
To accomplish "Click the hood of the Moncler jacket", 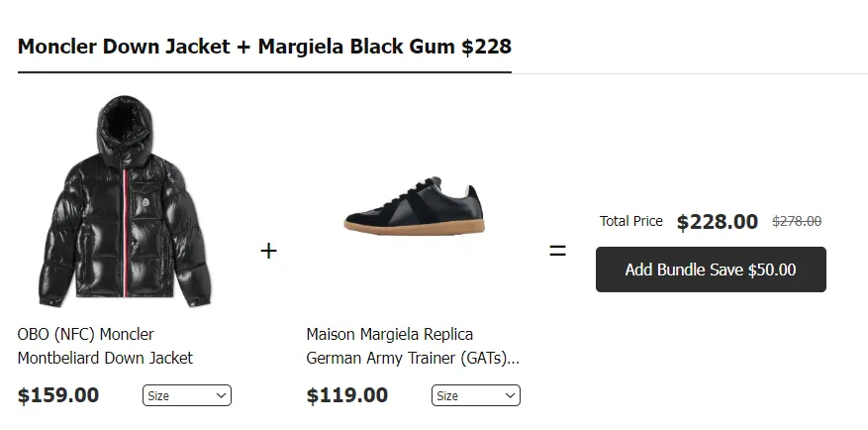I will [124, 119].
